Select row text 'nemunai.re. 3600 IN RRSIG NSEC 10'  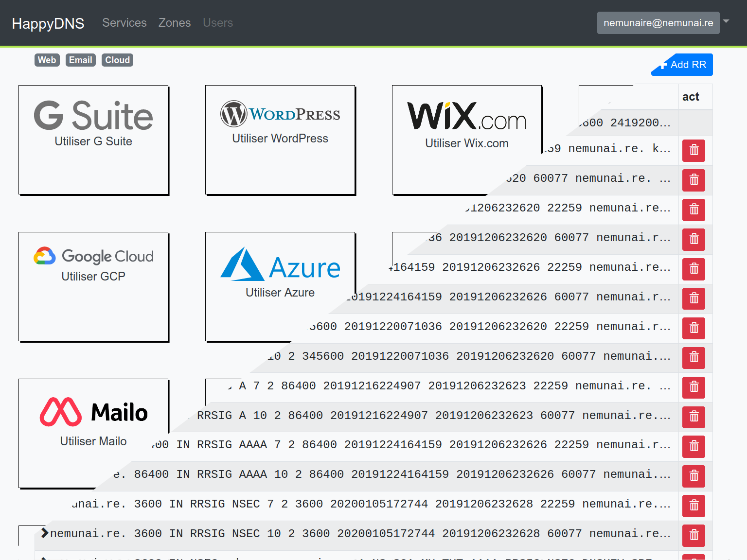[166, 533]
